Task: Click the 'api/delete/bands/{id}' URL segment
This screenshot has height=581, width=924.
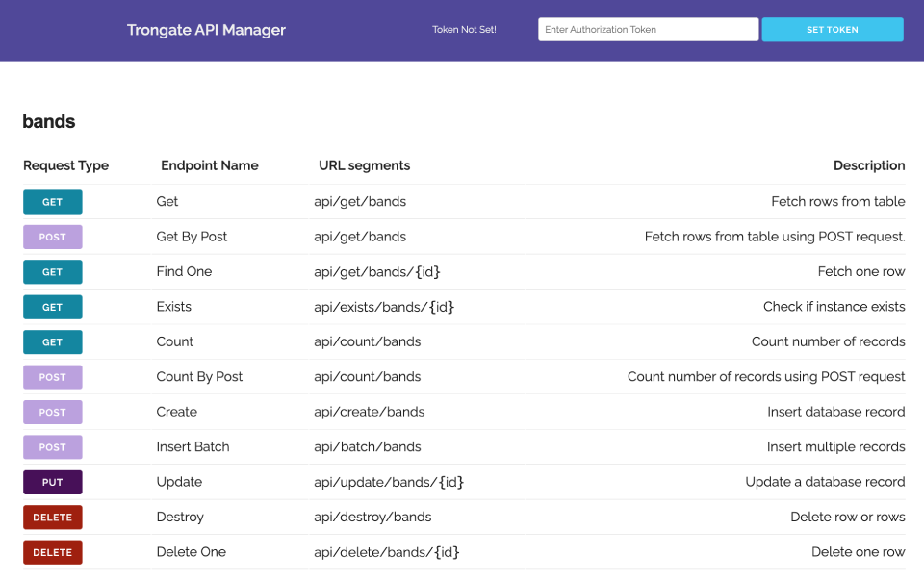Action: 387,552
